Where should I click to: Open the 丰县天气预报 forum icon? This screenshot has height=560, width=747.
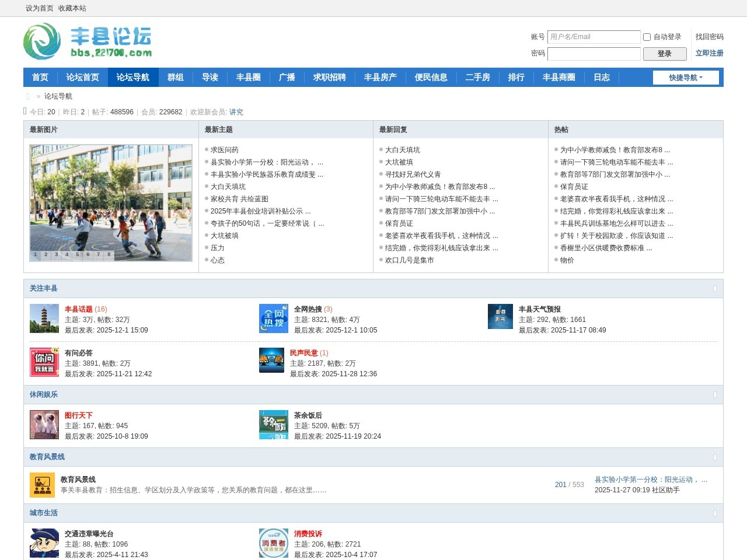click(x=500, y=317)
